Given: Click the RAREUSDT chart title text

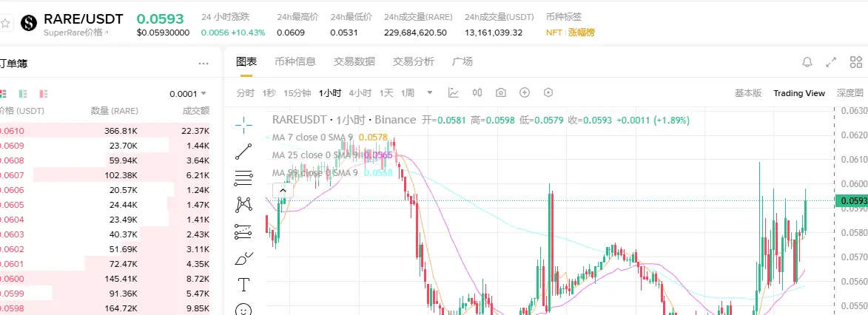Looking at the screenshot, I should 344,120.
